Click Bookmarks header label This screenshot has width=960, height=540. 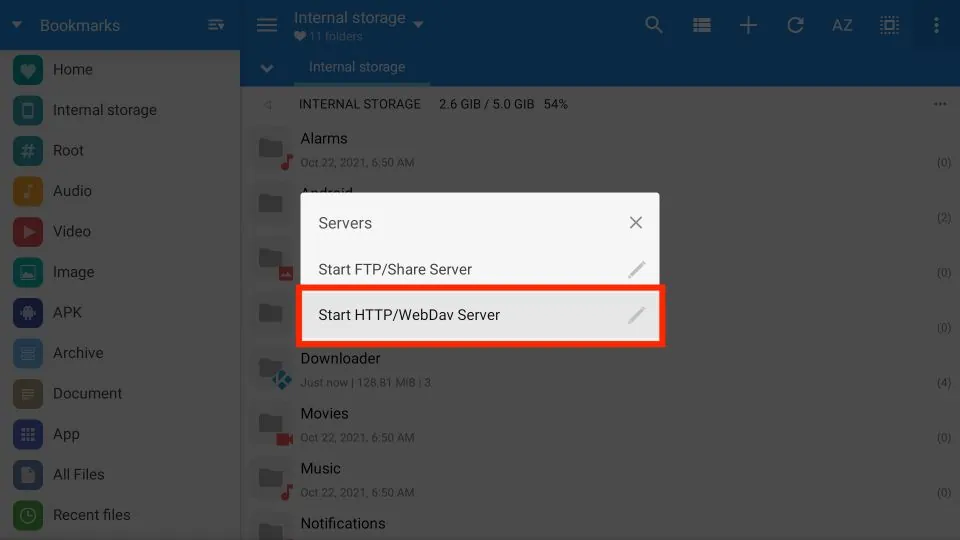(80, 26)
